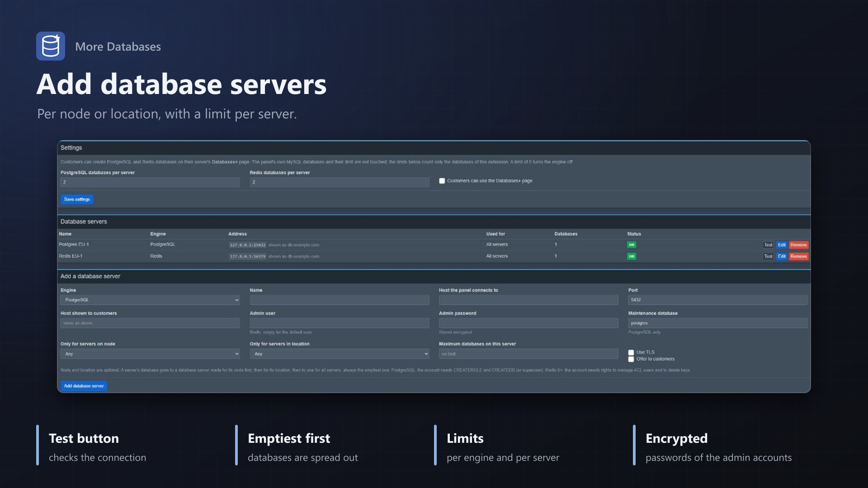Toggle the on status of Postgres EU-1
This screenshot has height=488, width=868.
tap(632, 245)
